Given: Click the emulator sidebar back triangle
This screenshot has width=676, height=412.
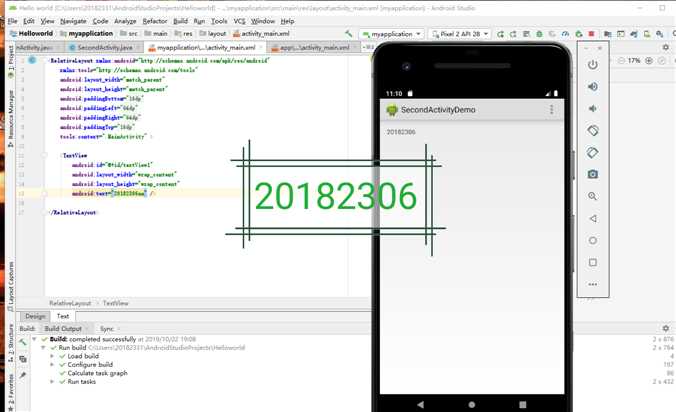Looking at the screenshot, I should [593, 218].
